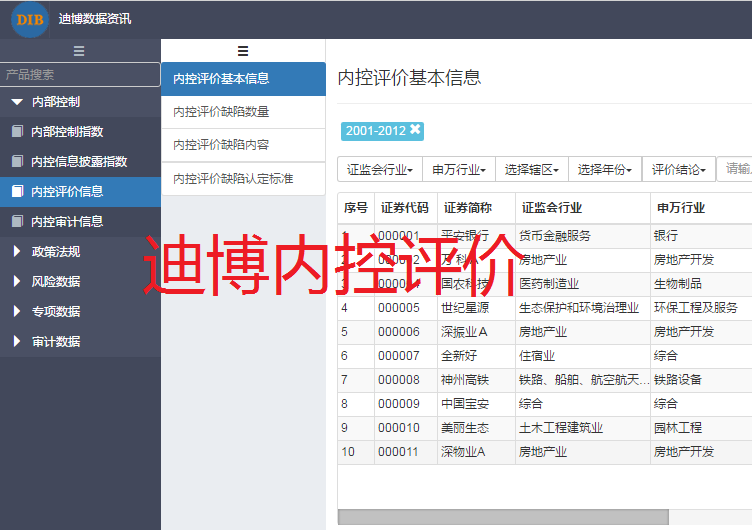The height and width of the screenshot is (530, 752).
Task: Select stock code 000010 cell
Action: coord(405,428)
